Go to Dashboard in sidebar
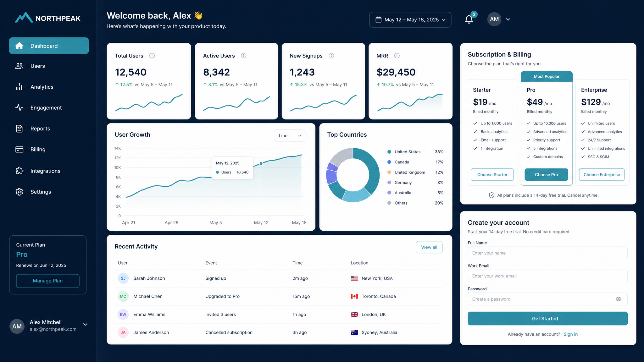This screenshot has width=644, height=362. pyautogui.click(x=49, y=46)
